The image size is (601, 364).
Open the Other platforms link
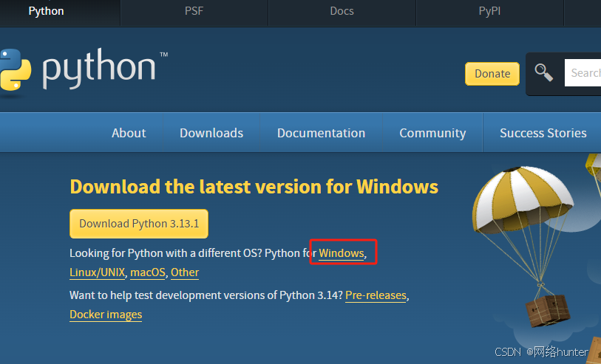[x=185, y=272]
